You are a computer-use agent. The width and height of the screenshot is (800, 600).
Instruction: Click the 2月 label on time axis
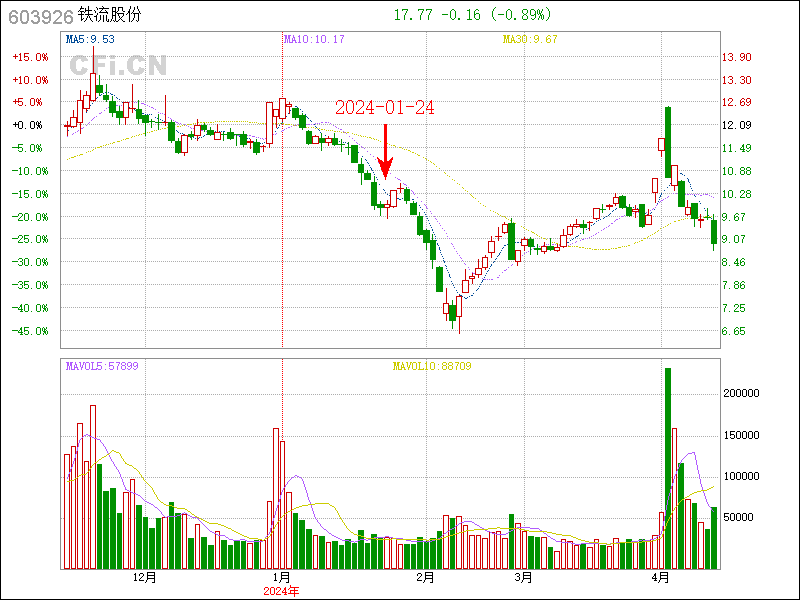[x=425, y=577]
